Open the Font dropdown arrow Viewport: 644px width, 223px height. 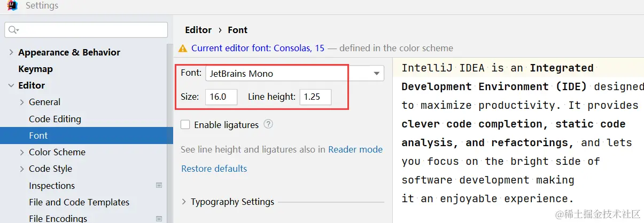pos(376,74)
